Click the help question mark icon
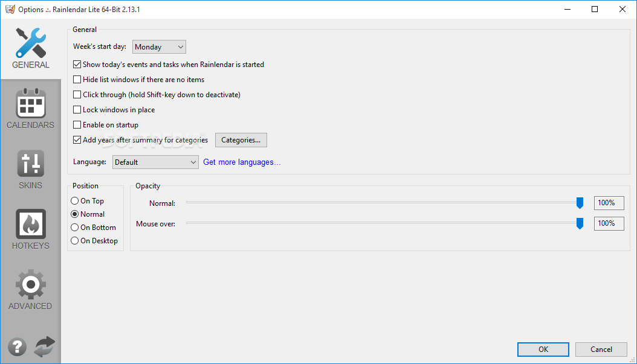 pos(17,347)
